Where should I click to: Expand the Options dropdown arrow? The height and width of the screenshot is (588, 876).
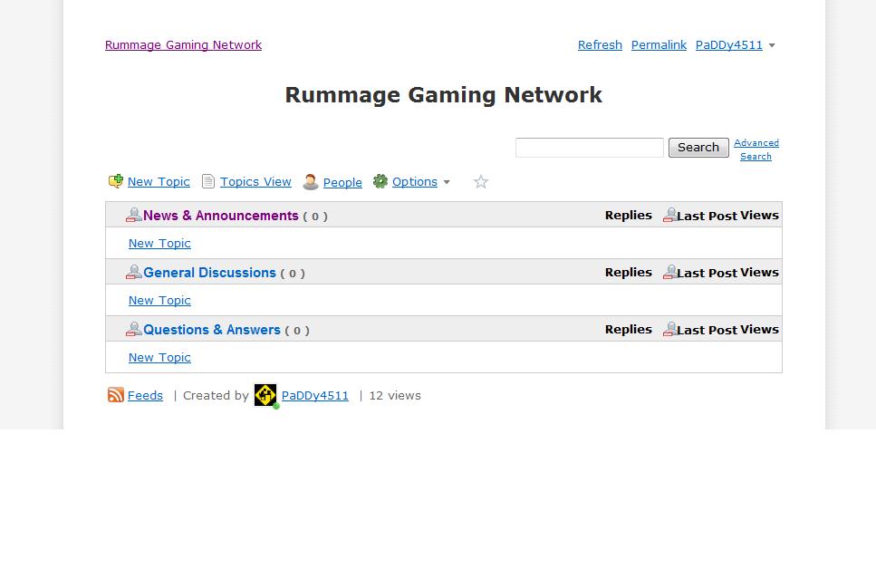[447, 182]
